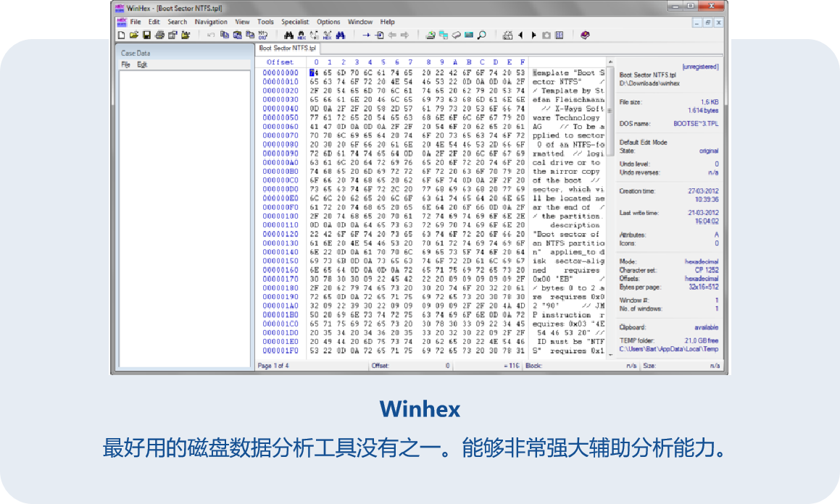Open the Search menu

tap(178, 22)
